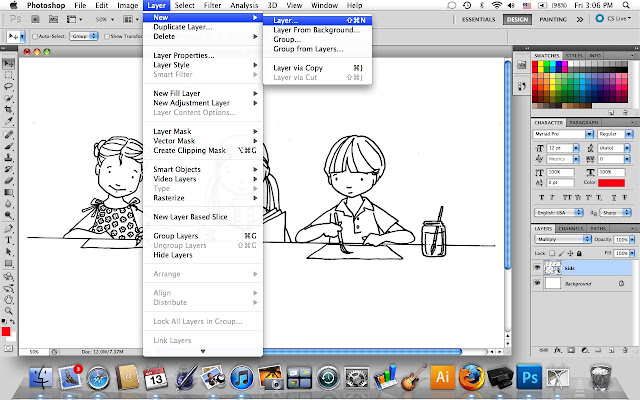Select the Move tool in the toolbox
Viewport: 640px width, 400px height.
8,63
